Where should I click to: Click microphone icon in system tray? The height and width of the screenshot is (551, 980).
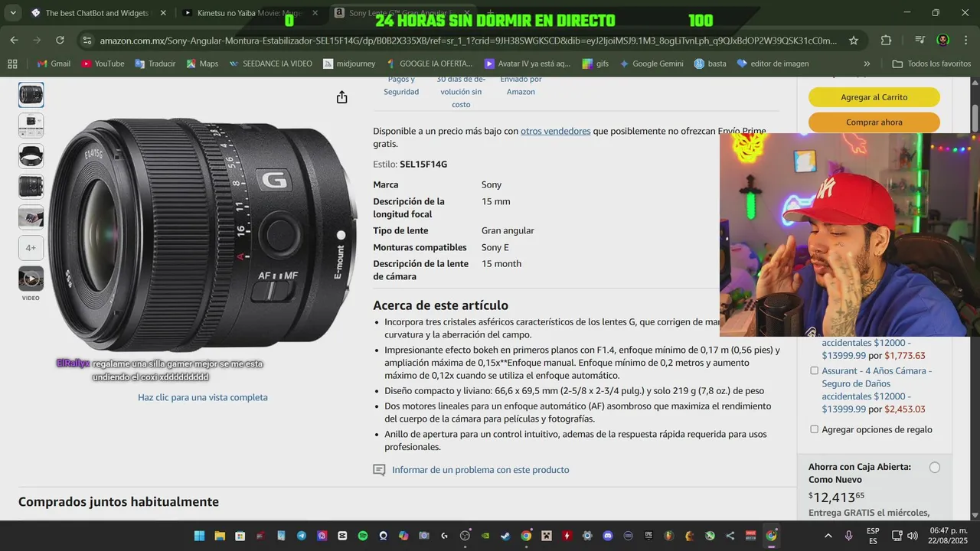848,536
